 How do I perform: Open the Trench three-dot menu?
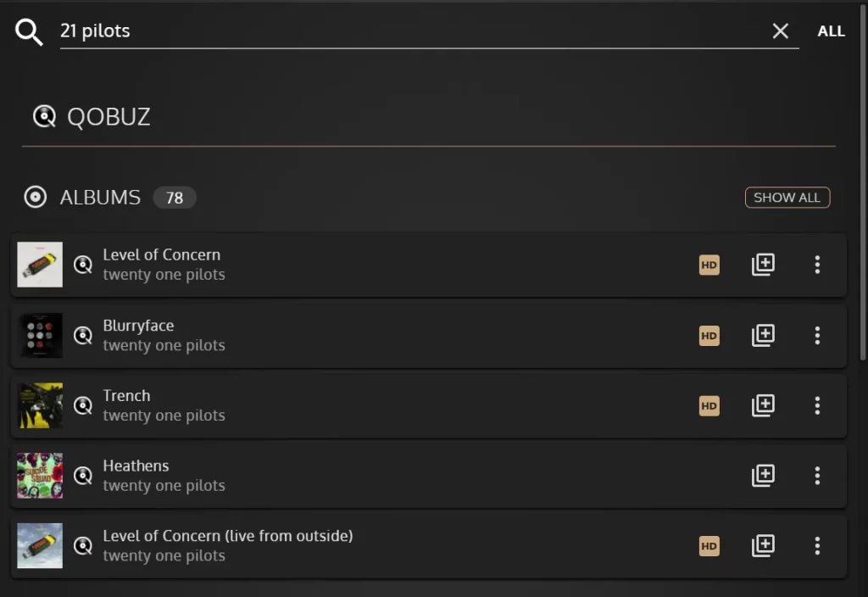click(817, 405)
